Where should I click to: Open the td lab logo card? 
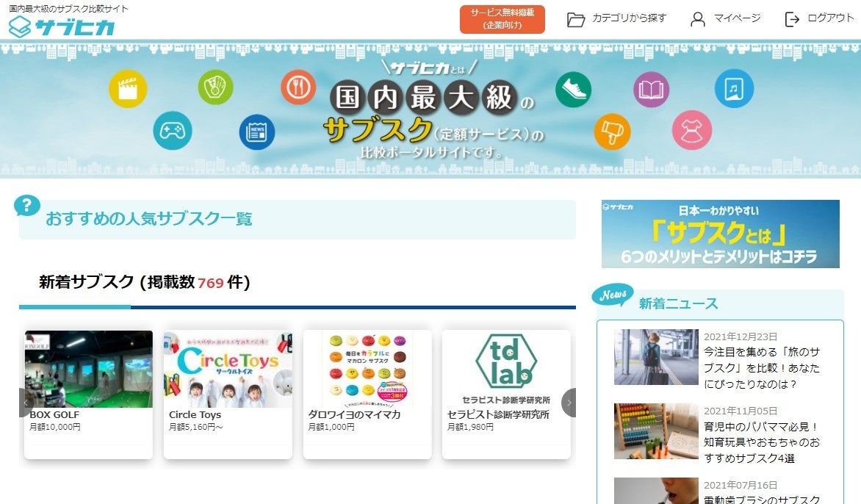[506, 369]
